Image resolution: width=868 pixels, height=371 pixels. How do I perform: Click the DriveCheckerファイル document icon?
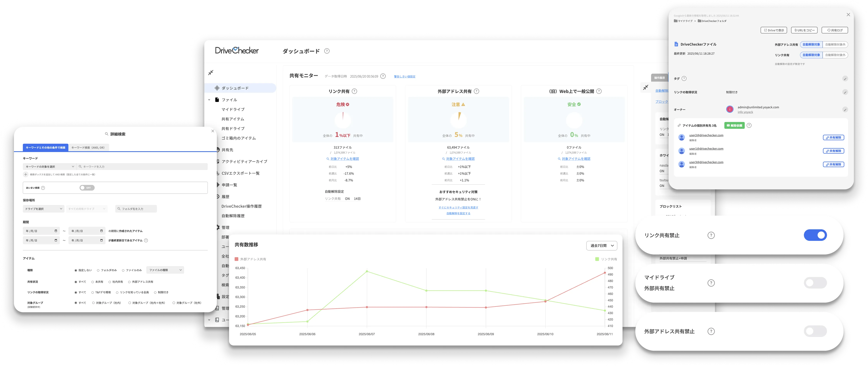pyautogui.click(x=676, y=44)
